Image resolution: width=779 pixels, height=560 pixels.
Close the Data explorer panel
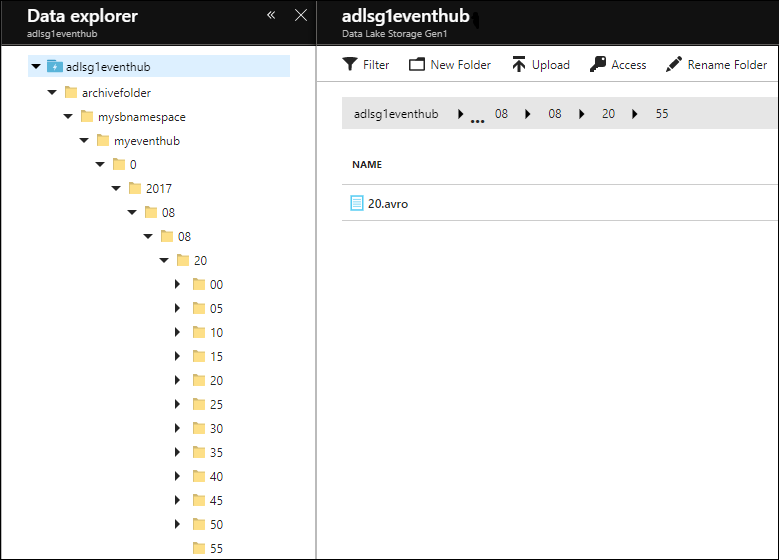(301, 15)
